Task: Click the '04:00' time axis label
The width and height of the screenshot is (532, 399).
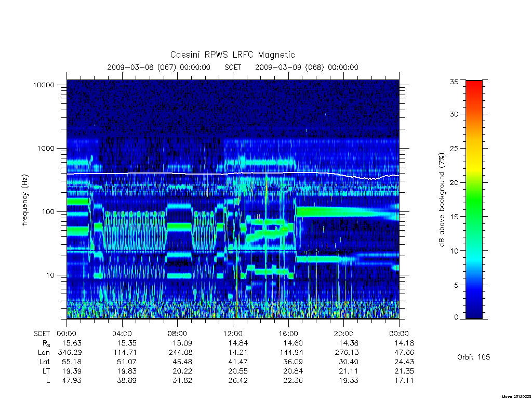Action: pos(122,334)
